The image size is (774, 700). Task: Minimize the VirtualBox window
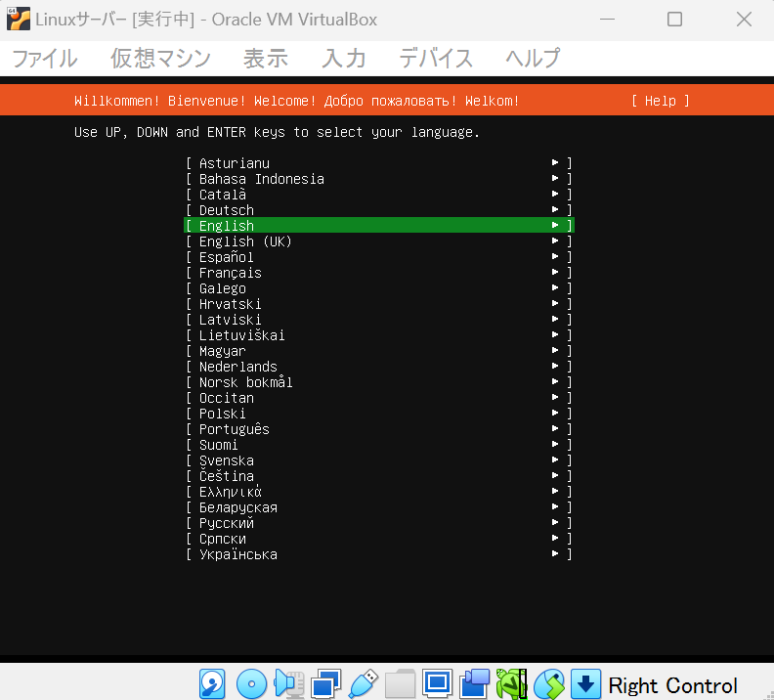tap(607, 20)
